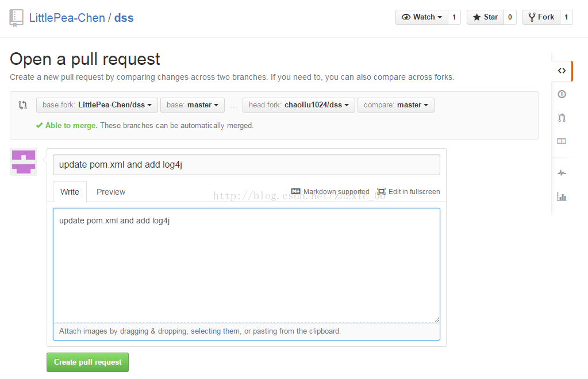Image resolution: width=588 pixels, height=379 pixels.
Task: Click Edit in fullscreen
Action: (x=408, y=191)
